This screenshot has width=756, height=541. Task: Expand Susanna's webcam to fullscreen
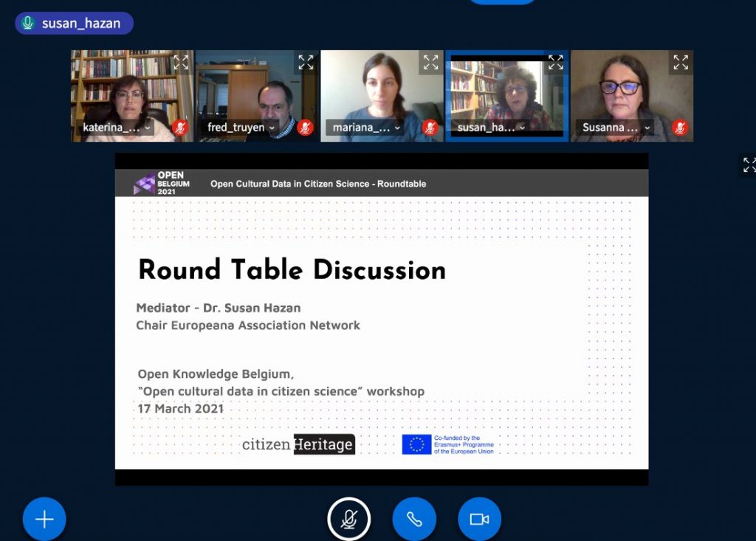[x=681, y=63]
